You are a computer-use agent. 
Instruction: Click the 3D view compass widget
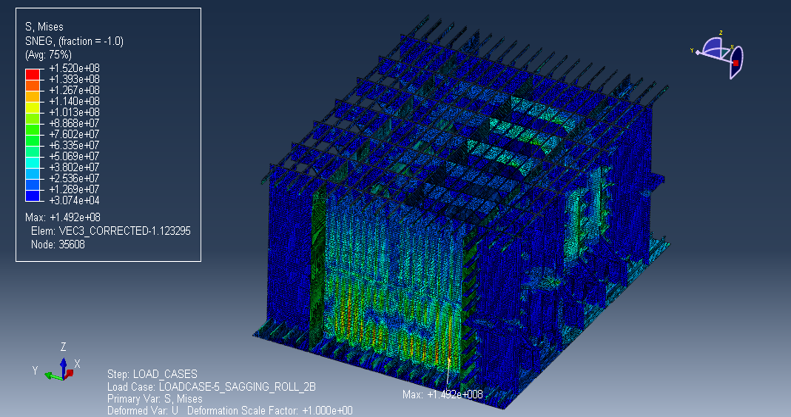point(722,55)
